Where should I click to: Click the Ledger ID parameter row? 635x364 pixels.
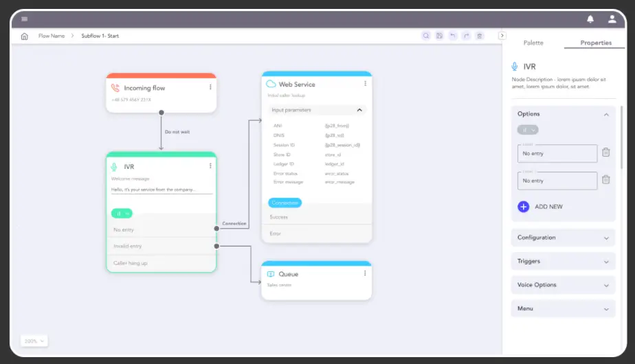(317, 164)
